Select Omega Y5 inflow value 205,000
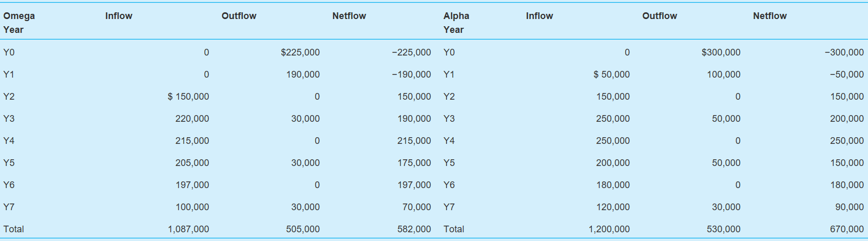The height and width of the screenshot is (241, 868). tap(192, 163)
